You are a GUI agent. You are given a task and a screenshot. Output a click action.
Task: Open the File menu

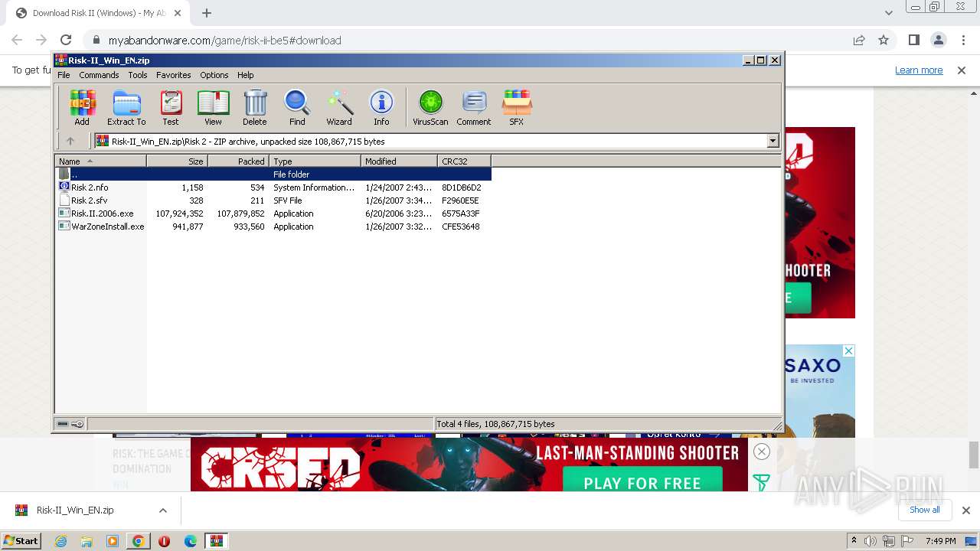(64, 75)
